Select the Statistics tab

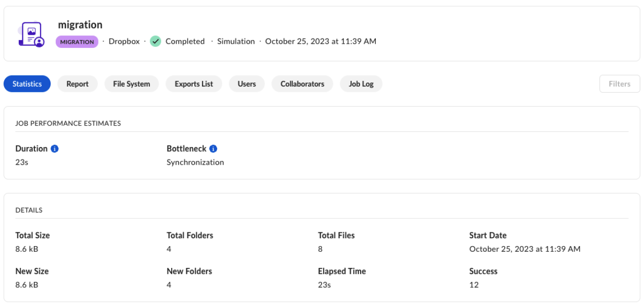coord(27,84)
